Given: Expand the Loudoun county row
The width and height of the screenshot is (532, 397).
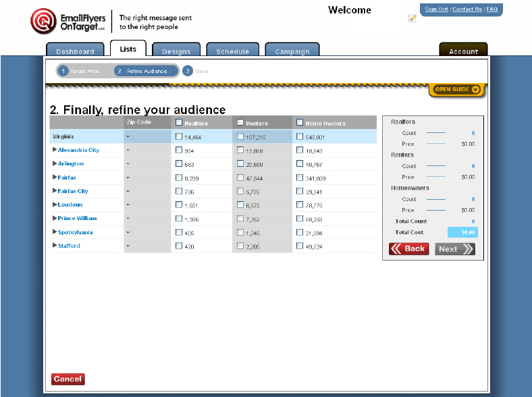Looking at the screenshot, I should (x=55, y=205).
